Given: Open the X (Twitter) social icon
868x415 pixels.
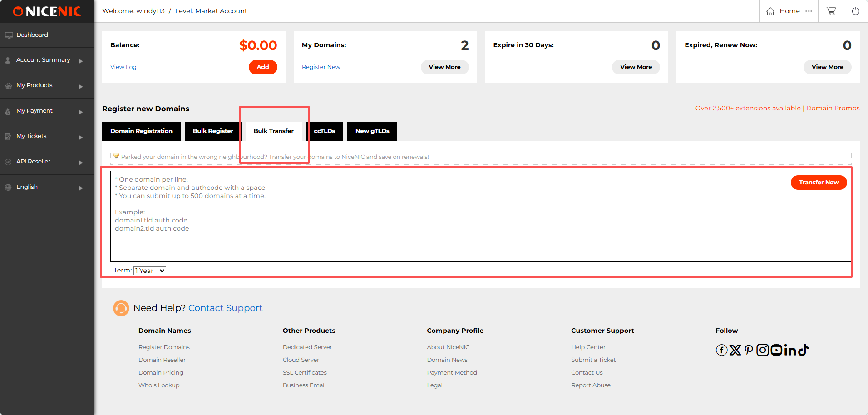Looking at the screenshot, I should [x=735, y=350].
